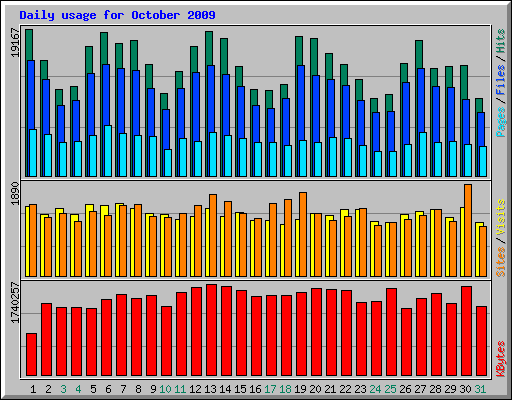Select the cyan pages bar for day 10
512x400 pixels.
click(168, 163)
